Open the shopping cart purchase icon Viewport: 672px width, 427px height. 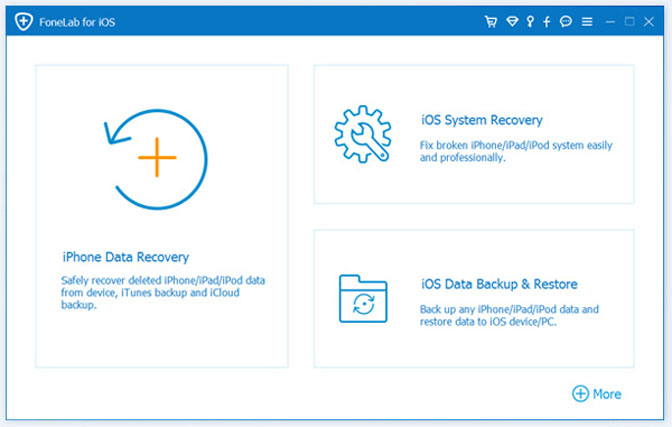(x=491, y=21)
